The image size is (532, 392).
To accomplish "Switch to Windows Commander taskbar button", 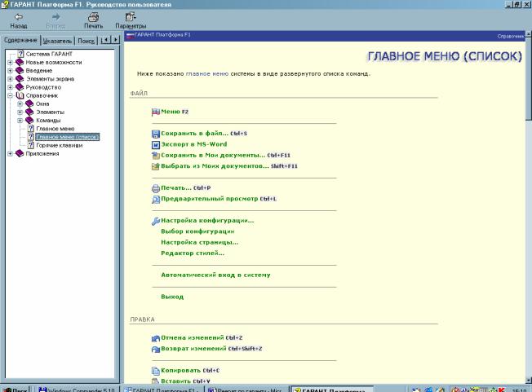I will tap(77, 390).
